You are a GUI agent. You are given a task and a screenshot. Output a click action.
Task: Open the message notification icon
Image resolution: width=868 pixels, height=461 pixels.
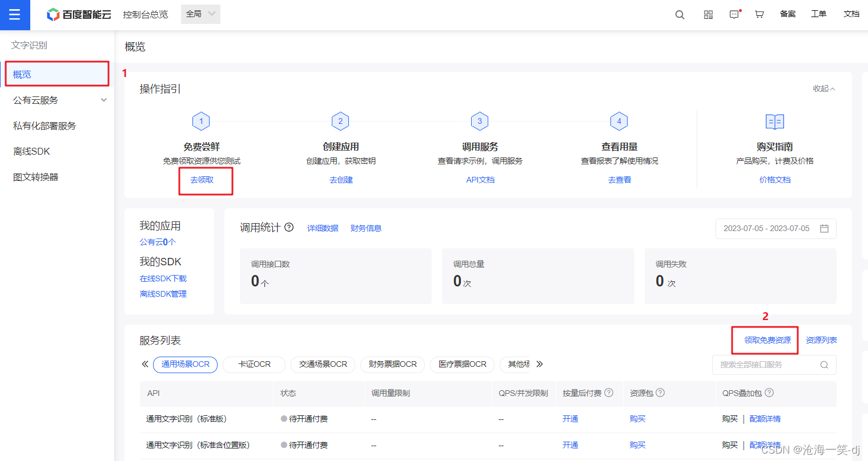point(734,14)
